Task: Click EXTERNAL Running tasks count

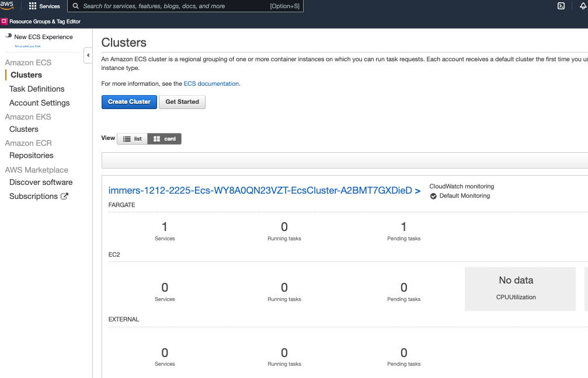Action: (x=284, y=353)
